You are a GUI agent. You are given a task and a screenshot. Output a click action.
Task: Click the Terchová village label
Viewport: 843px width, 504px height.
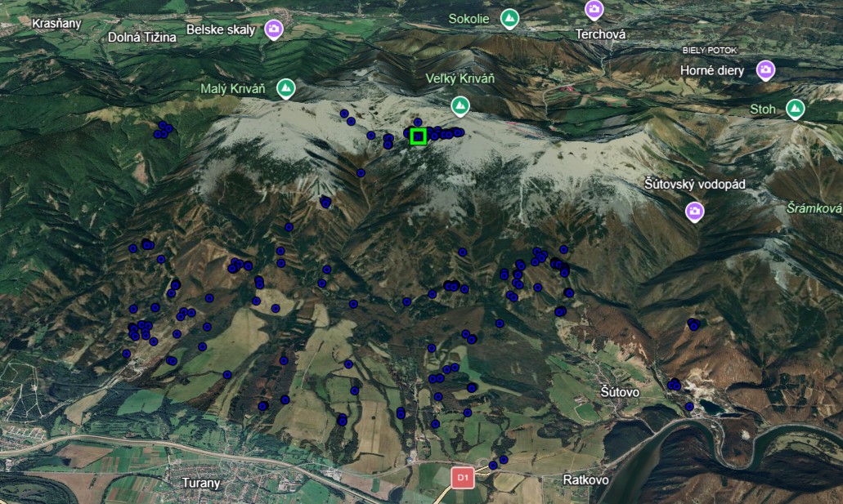click(600, 34)
